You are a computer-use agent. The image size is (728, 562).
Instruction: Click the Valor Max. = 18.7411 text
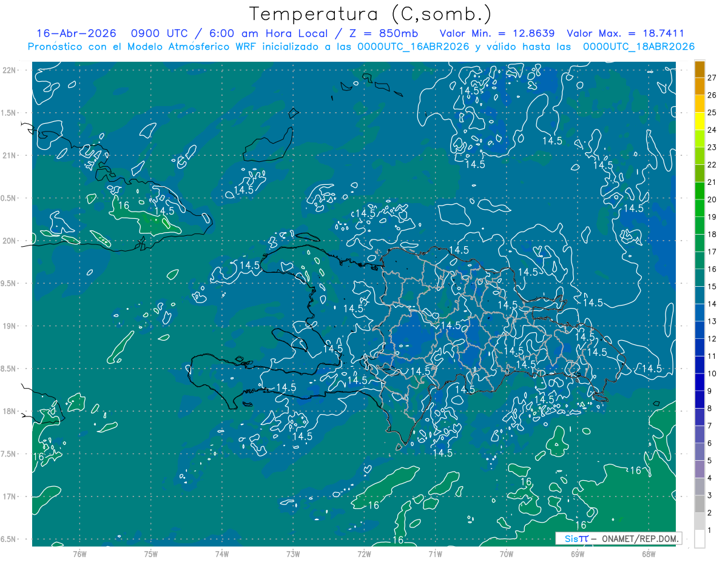[625, 33]
